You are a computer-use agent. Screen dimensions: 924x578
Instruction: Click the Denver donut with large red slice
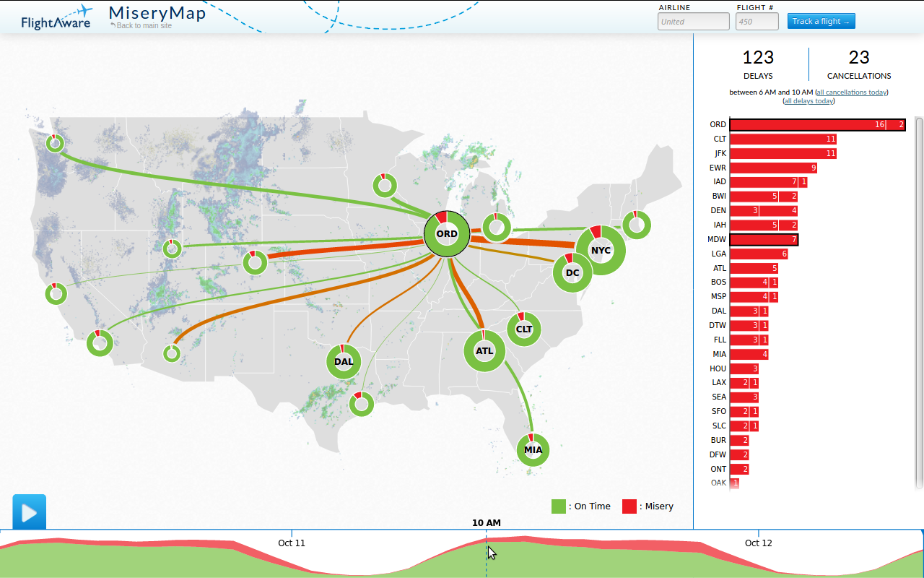point(255,262)
